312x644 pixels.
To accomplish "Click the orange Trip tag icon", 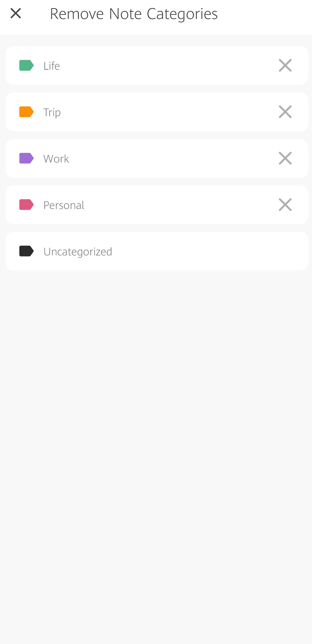I will tap(26, 112).
